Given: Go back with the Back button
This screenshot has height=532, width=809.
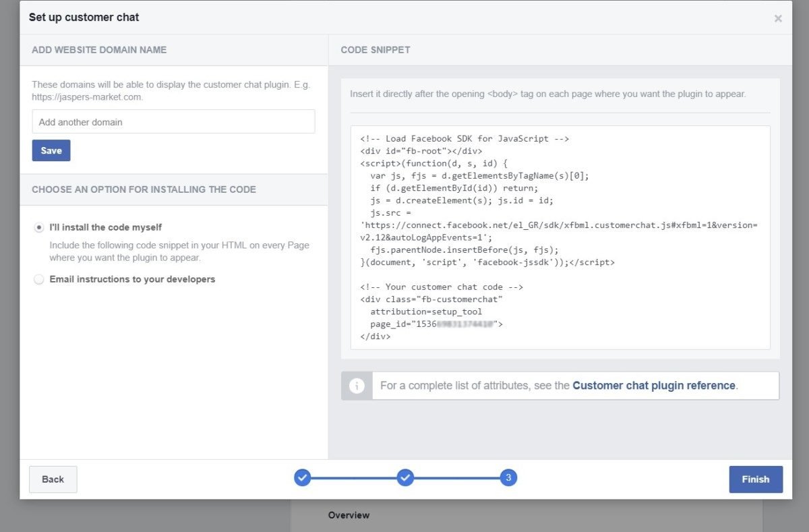Looking at the screenshot, I should tap(53, 479).
